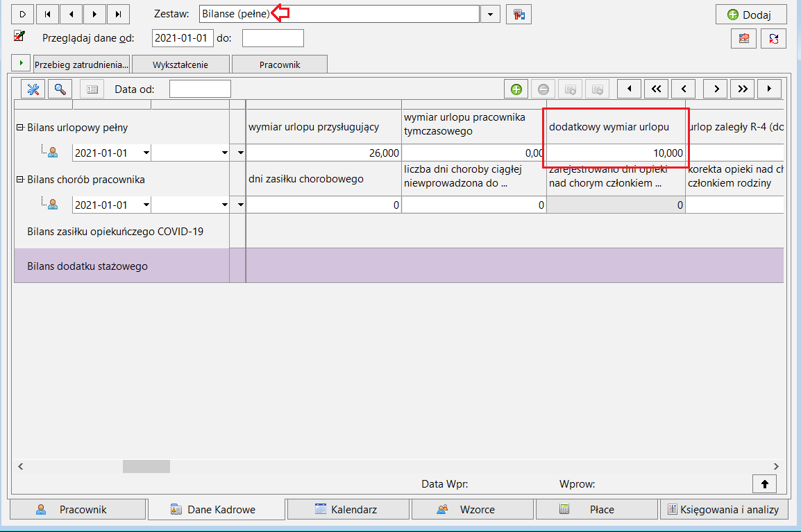Open the Księgowania i analizy tab

[x=724, y=510]
